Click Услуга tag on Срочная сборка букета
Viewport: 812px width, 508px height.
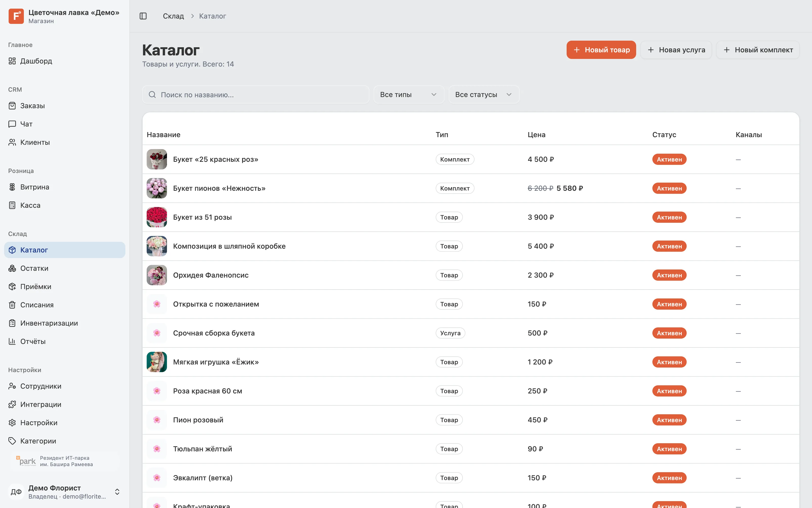450,333
